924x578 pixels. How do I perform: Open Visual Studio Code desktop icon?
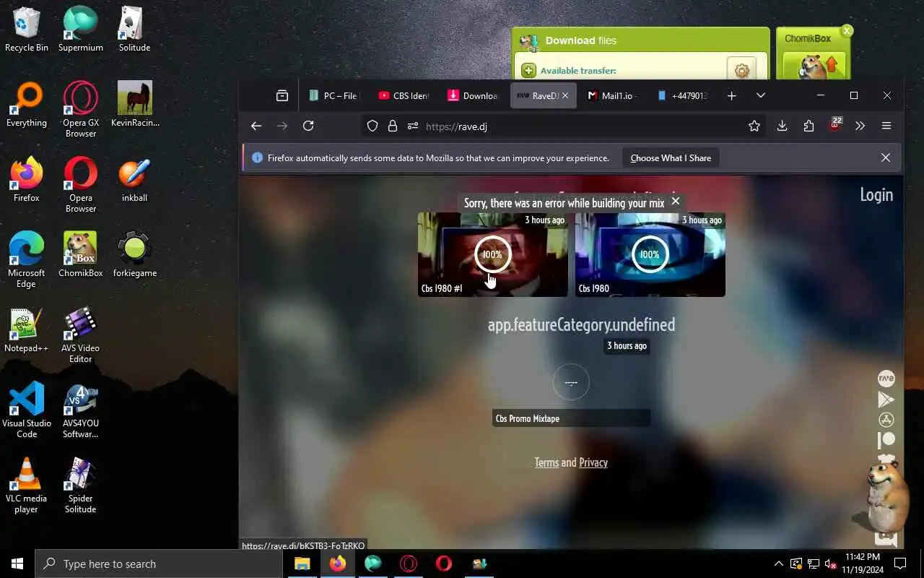coord(27,410)
